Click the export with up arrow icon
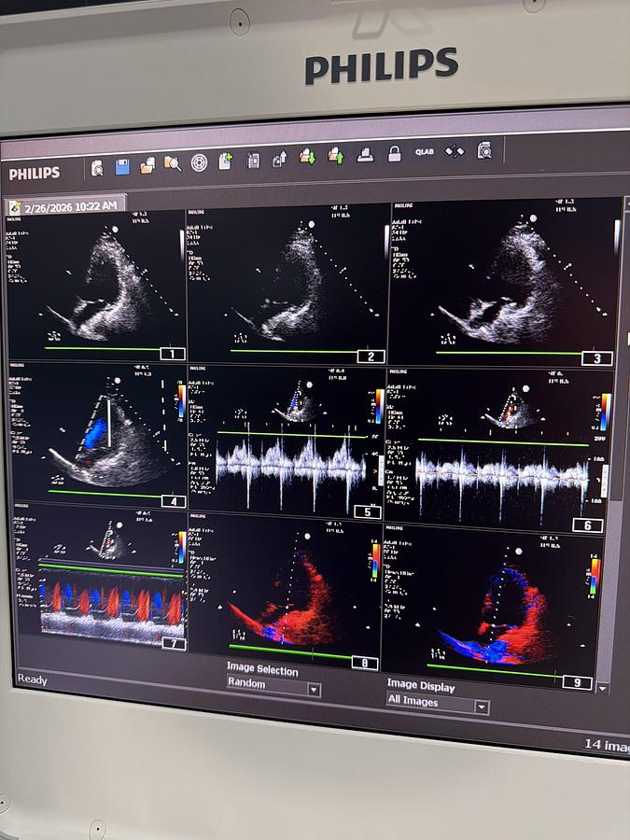The image size is (630, 840). click(280, 159)
